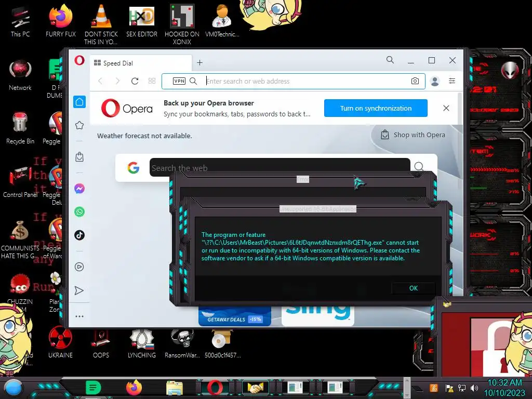Go back in Opera
This screenshot has width=532, height=399.
tap(100, 81)
